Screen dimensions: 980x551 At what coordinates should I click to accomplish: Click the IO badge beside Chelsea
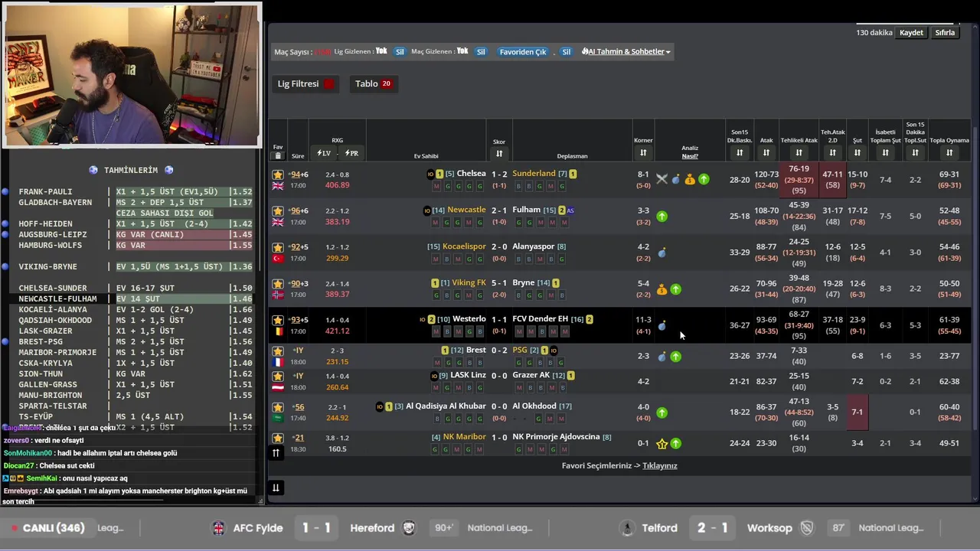tap(430, 174)
